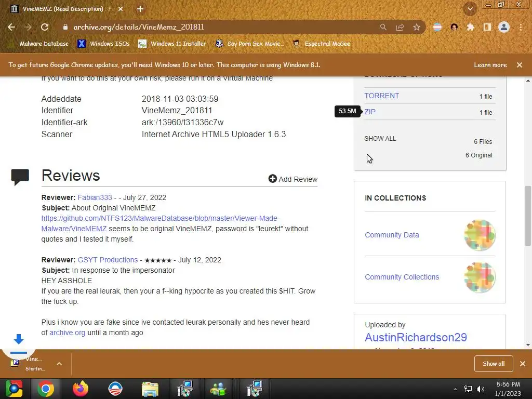The image size is (532, 399).
Task: Share this page icon
Action: [x=400, y=27]
